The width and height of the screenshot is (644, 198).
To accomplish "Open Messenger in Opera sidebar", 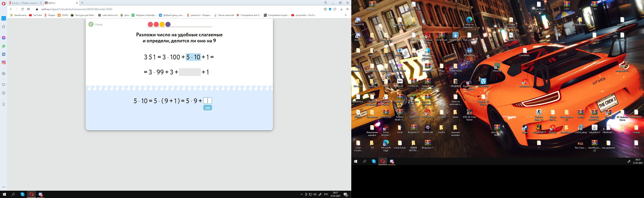I will tap(4, 38).
